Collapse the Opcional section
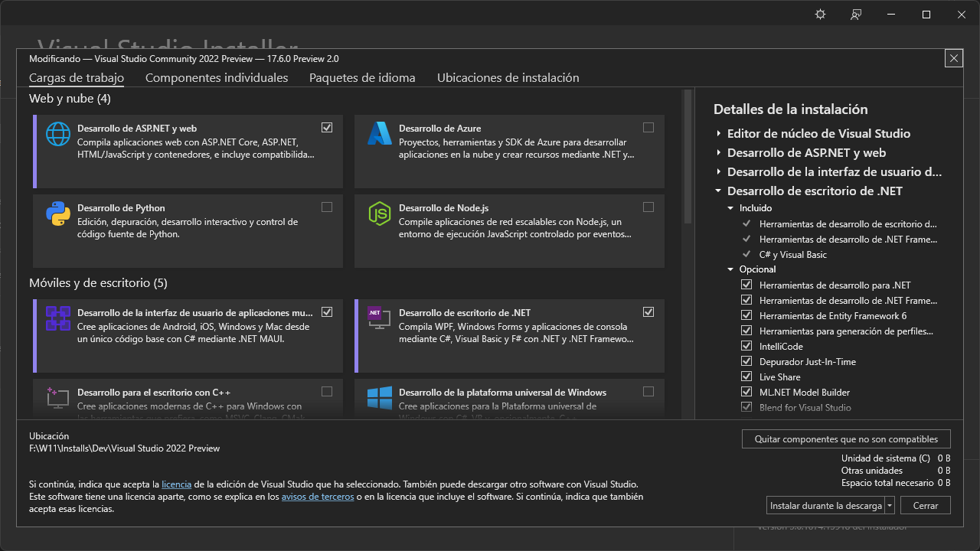The image size is (980, 551). 730,269
